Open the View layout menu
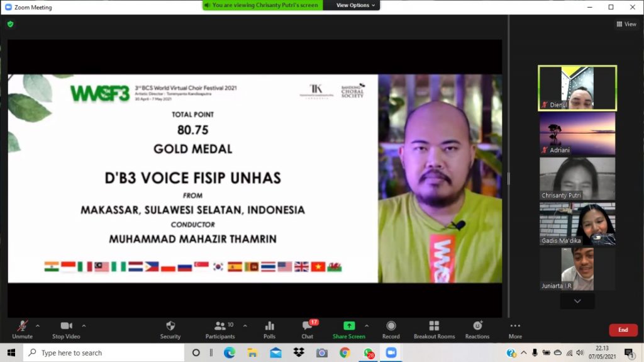The width and height of the screenshot is (644, 362). click(x=626, y=25)
